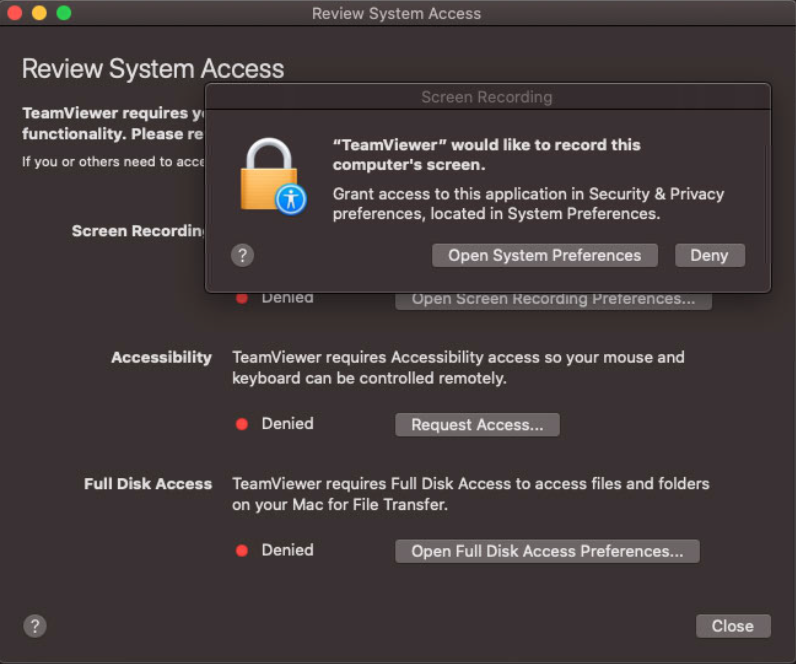Open Screen Recording Preferences button

(x=553, y=301)
